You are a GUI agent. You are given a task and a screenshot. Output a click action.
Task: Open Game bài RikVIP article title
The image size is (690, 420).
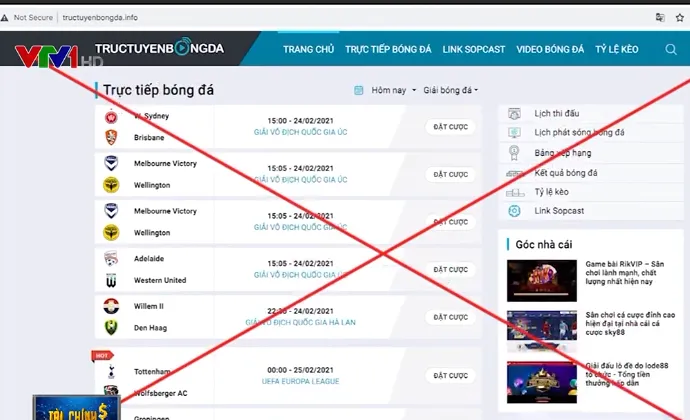[624, 273]
